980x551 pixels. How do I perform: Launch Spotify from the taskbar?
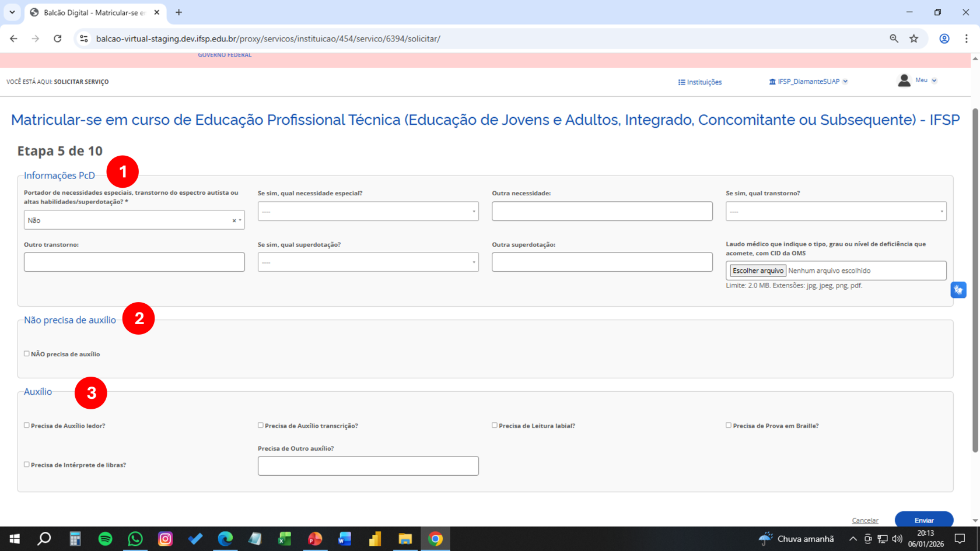105,539
